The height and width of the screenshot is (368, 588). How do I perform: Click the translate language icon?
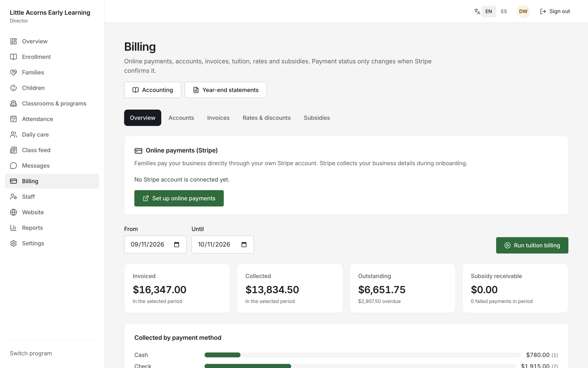pyautogui.click(x=477, y=11)
